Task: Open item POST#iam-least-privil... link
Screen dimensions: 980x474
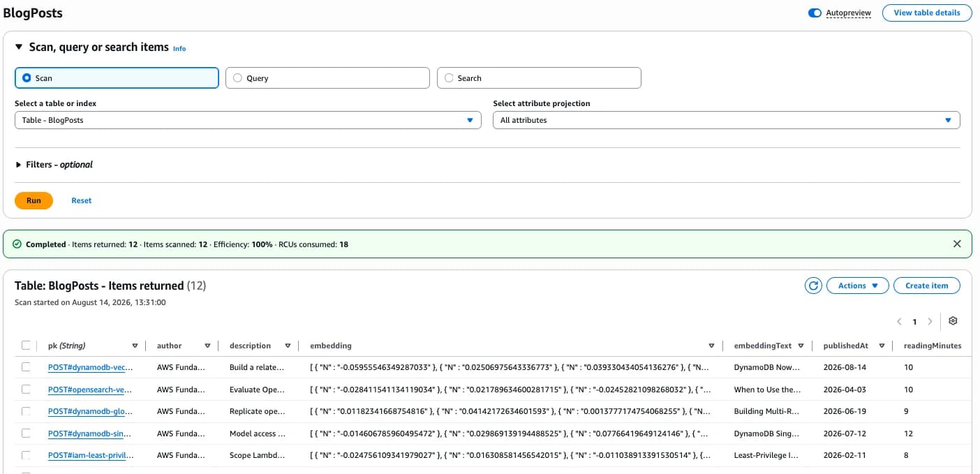Action: (x=90, y=456)
